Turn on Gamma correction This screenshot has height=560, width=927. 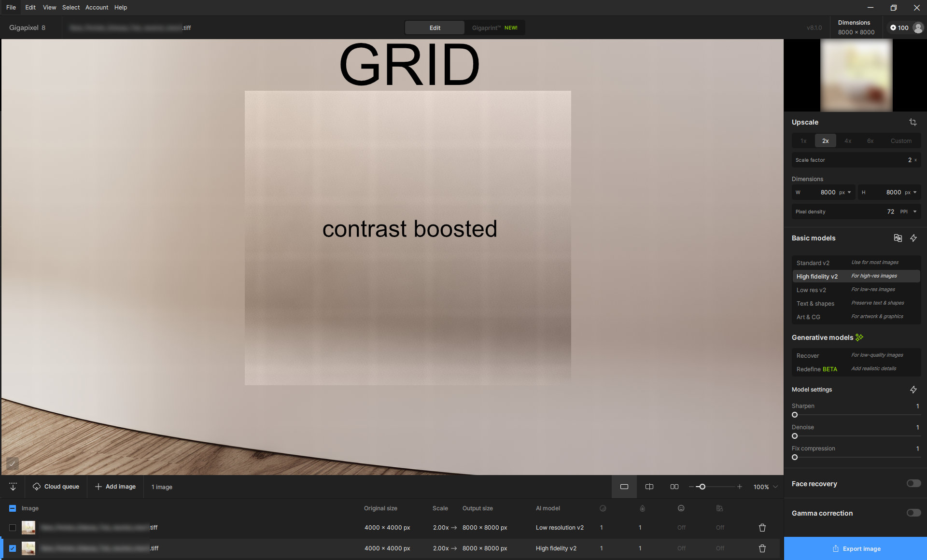(x=913, y=513)
